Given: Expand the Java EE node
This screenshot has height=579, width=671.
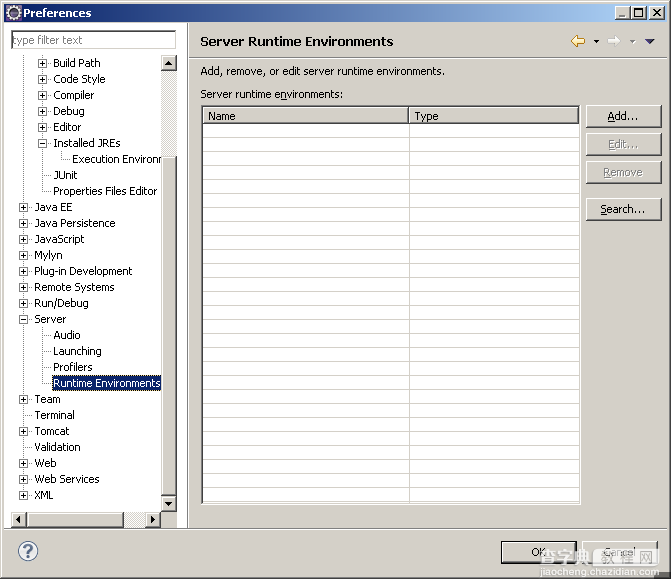Looking at the screenshot, I should coord(24,208).
